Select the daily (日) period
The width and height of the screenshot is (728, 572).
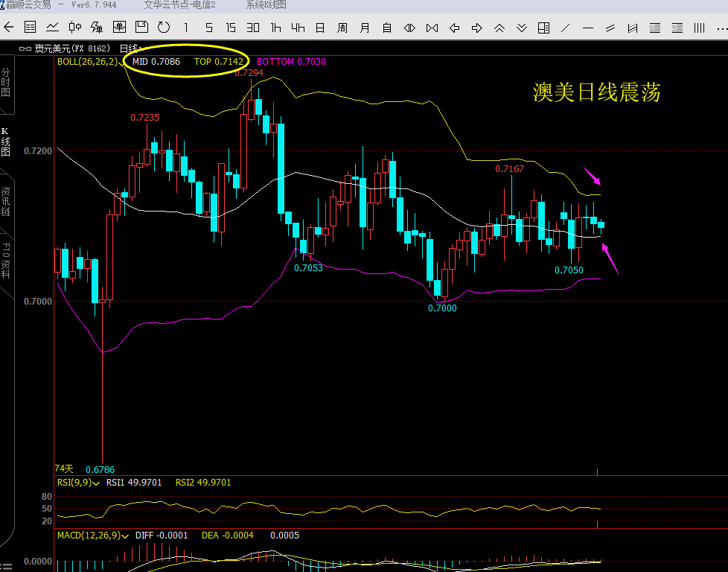[320, 28]
